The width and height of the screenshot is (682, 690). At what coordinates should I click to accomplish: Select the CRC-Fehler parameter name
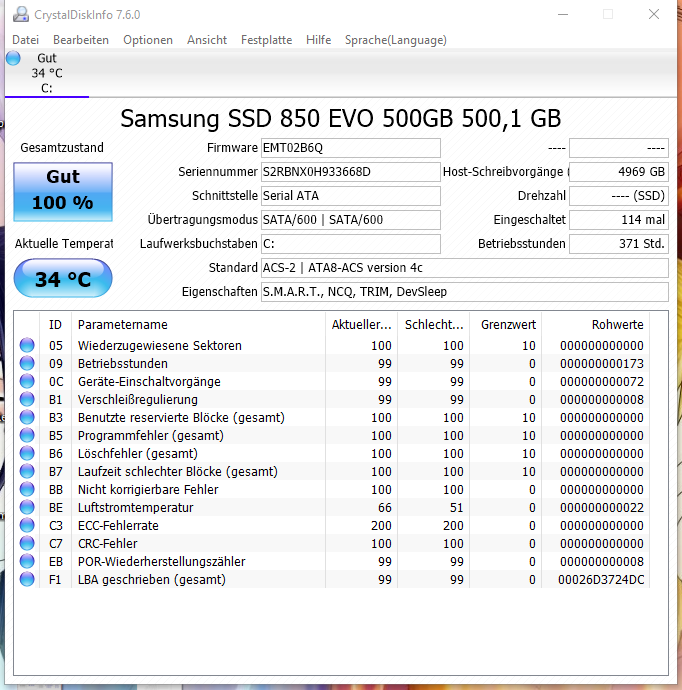pyautogui.click(x=107, y=544)
